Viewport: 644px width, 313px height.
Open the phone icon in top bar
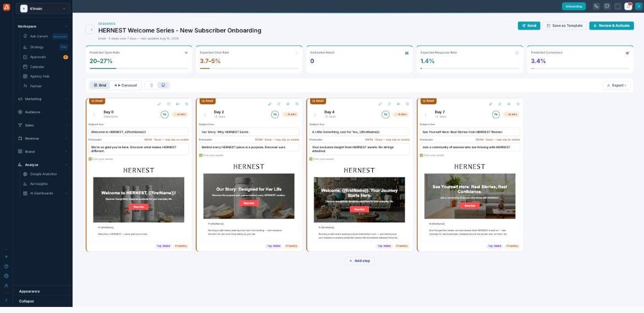click(596, 6)
